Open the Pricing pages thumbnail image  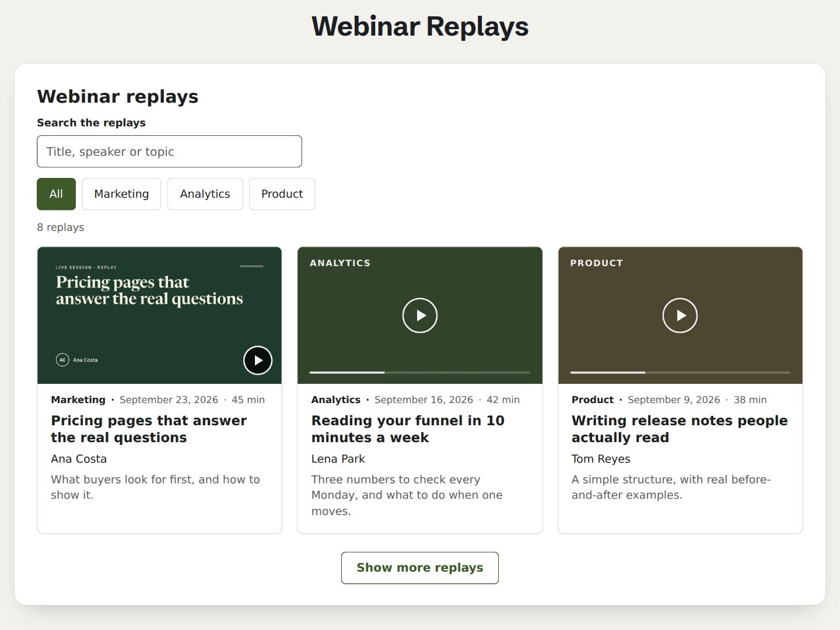159,316
